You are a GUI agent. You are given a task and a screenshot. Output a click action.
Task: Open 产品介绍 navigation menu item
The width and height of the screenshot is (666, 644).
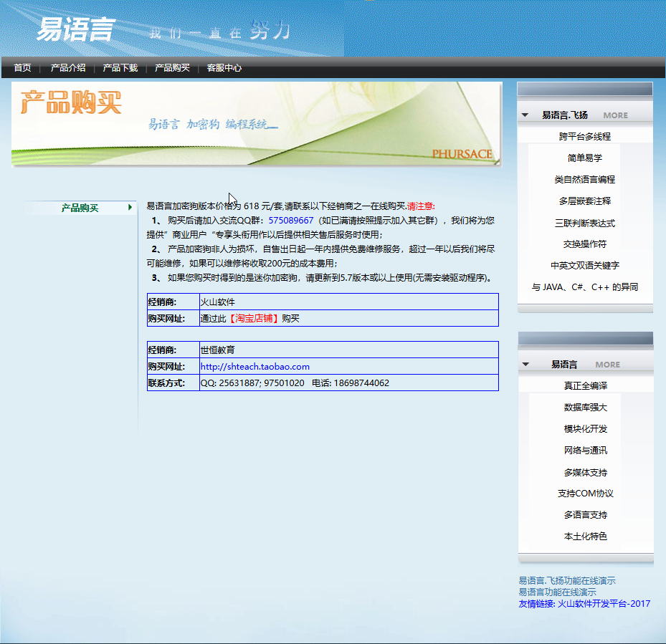click(68, 68)
